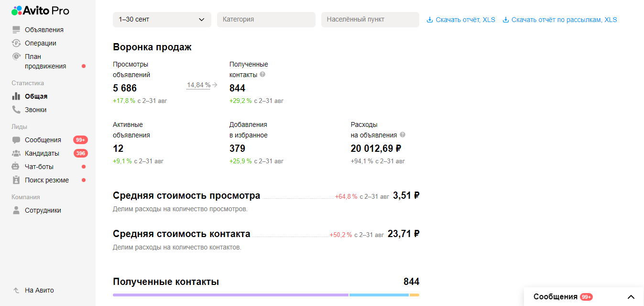The height and width of the screenshot is (306, 644).
Task: Click the +17,8 % views change
Action: click(x=124, y=101)
